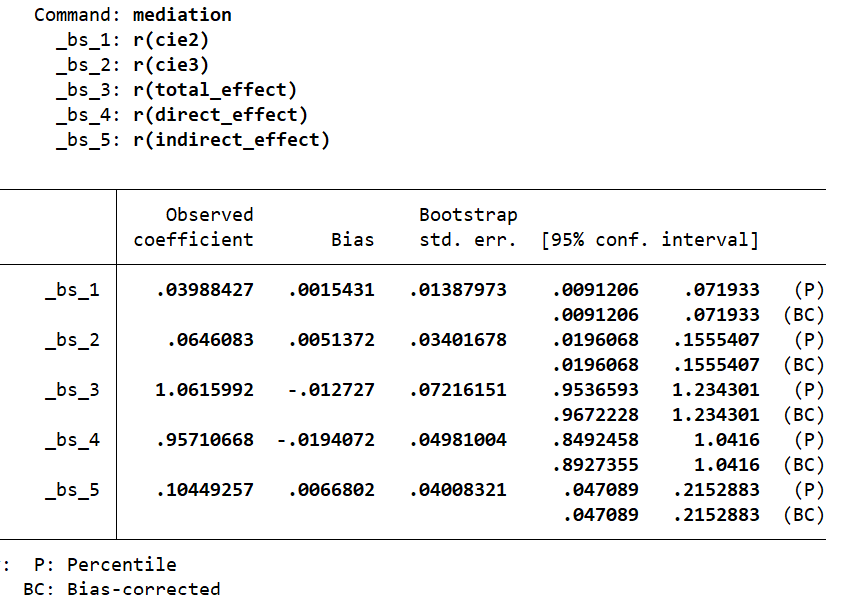Click the _bs_5 row label in the results table

pyautogui.click(x=72, y=490)
